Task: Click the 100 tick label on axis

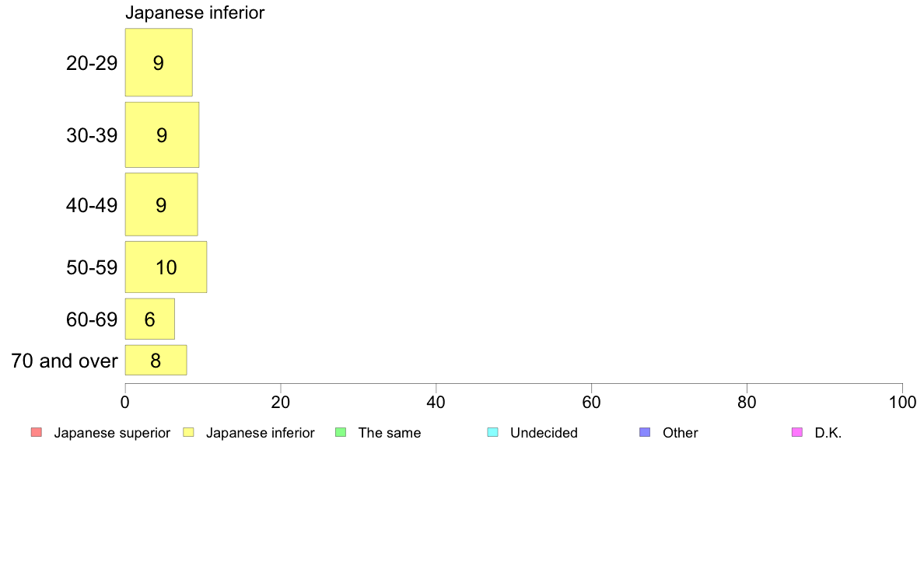Action: (902, 403)
